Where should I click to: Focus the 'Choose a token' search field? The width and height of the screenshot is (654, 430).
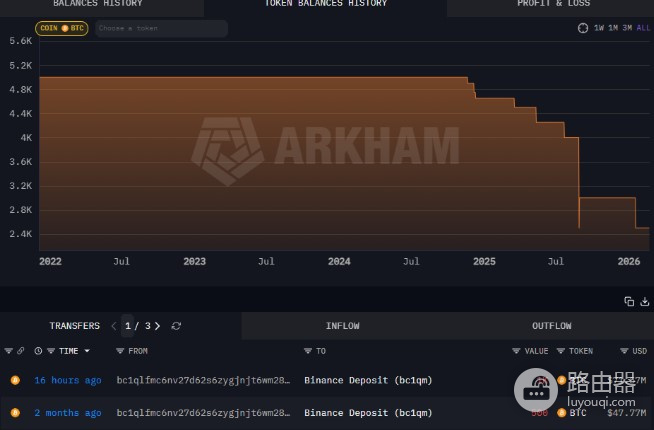pyautogui.click(x=161, y=28)
